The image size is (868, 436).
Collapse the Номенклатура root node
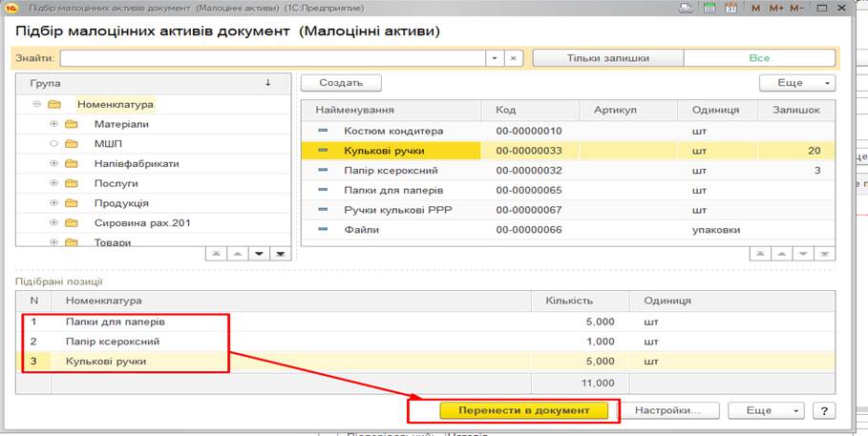[36, 104]
